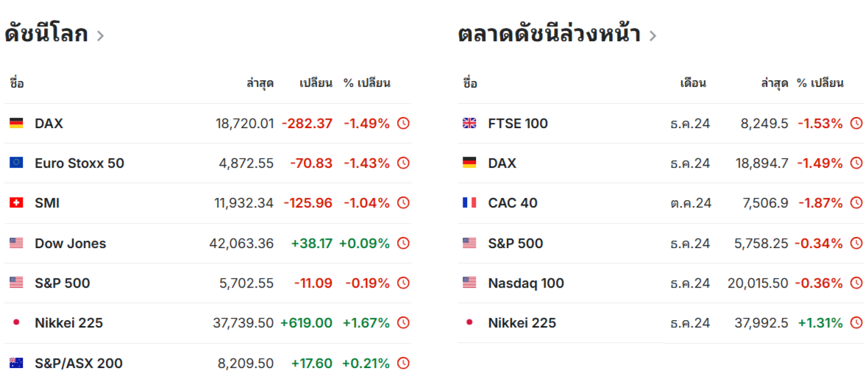Image resolution: width=868 pixels, height=379 pixels.
Task: Open the Euro Stoxx 50 index page
Action: (79, 163)
